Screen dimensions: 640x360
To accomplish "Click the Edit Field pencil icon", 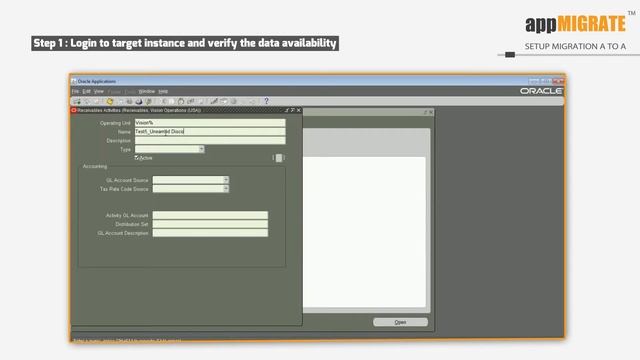I will click(x=214, y=101).
